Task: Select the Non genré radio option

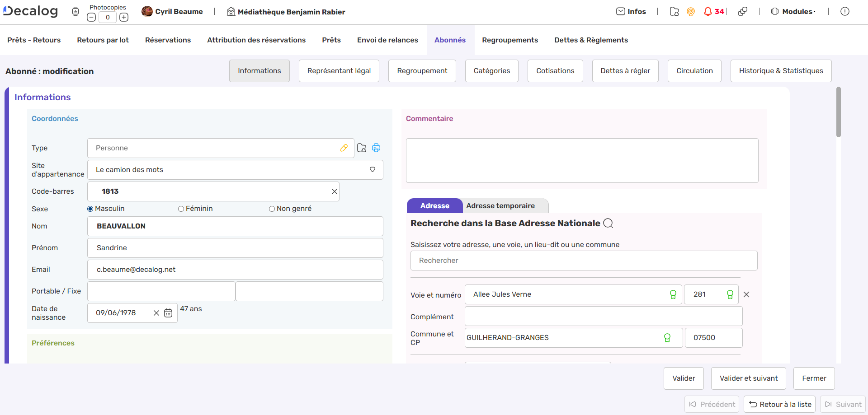Action: tap(272, 209)
